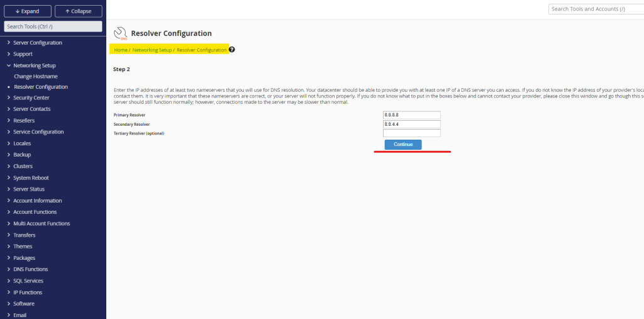Open the Home breadcrumb link
Viewport: 644px width, 319px height.
[120, 50]
